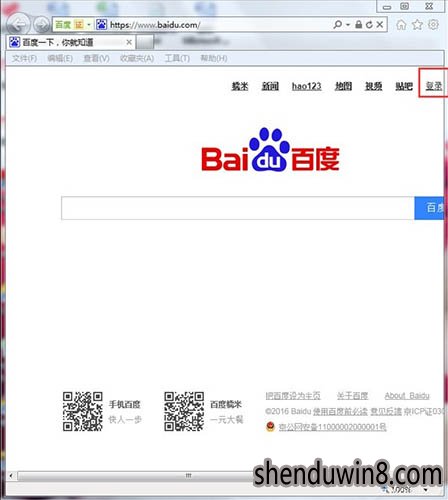Expand the zoom level dropdown in status bar

426,490
